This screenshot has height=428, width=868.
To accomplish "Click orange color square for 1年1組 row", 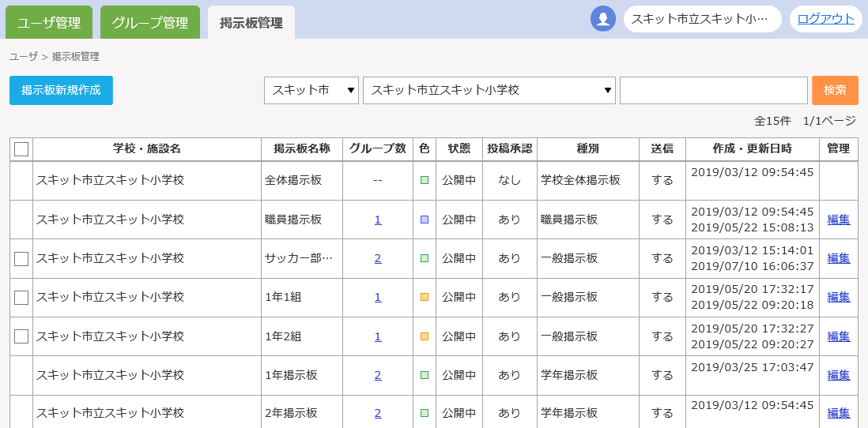I will [425, 297].
